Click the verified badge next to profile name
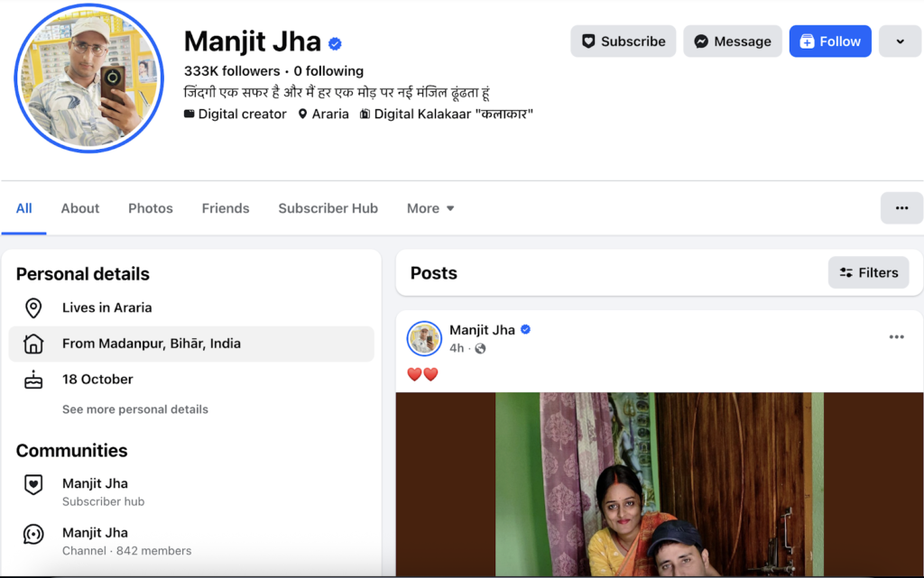The image size is (924, 578). (x=335, y=43)
